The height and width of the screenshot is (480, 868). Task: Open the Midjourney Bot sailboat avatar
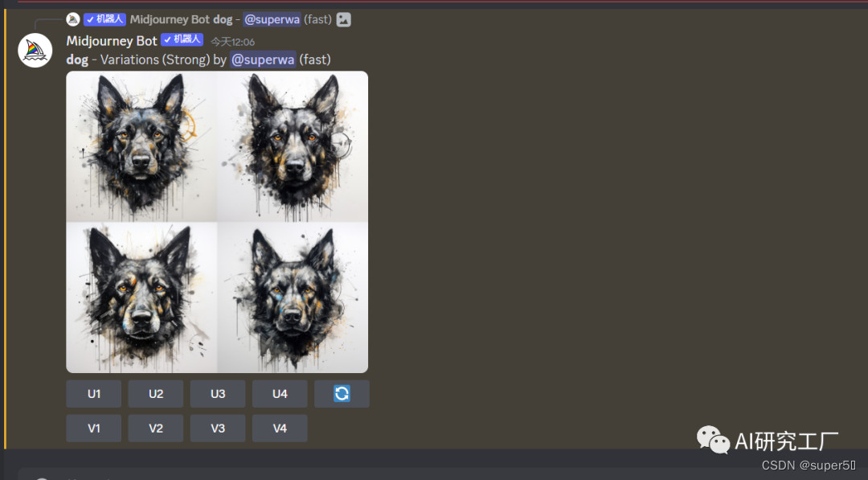(35, 51)
